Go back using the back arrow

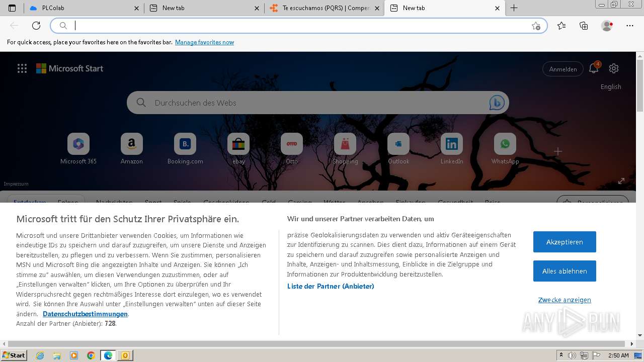click(14, 26)
